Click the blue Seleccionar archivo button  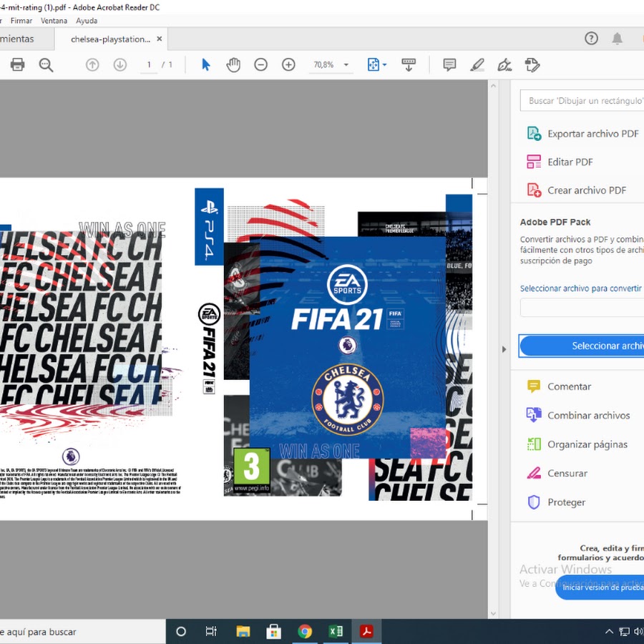(x=582, y=346)
